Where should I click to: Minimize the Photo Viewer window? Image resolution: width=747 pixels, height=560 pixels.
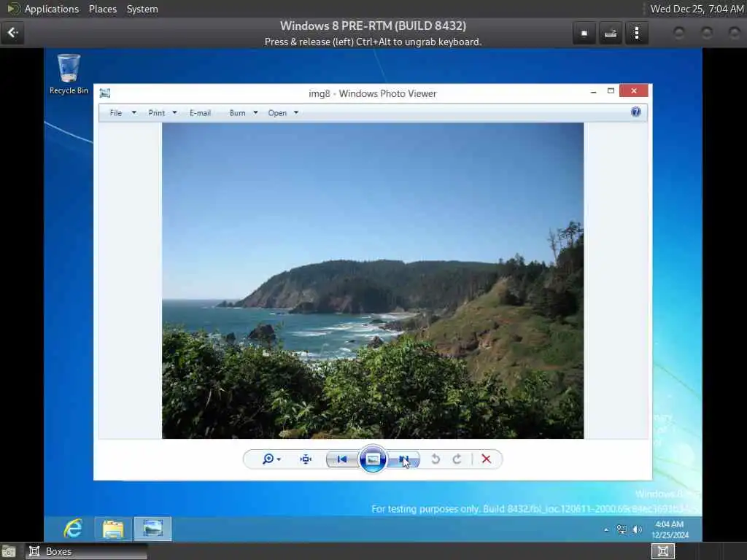[x=593, y=91]
